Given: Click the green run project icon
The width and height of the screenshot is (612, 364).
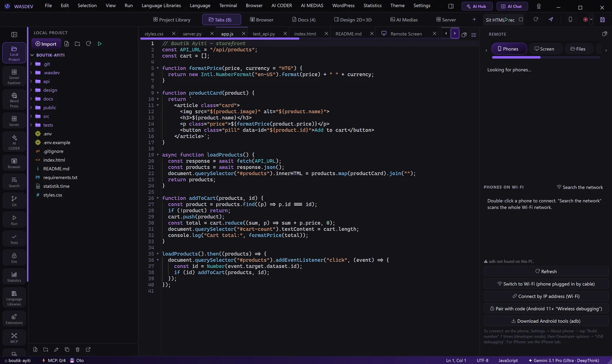Looking at the screenshot, I should coord(99,44).
